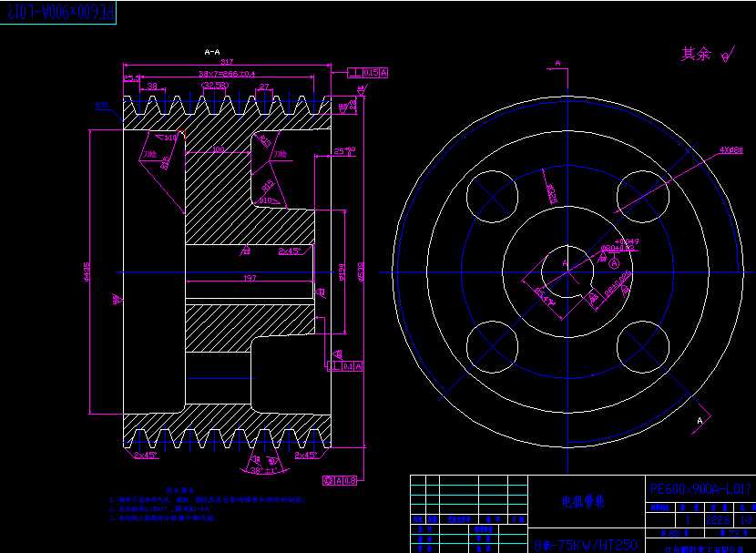Screen dimensions: 756x553
Task: Click the 2×45° bore chamfer note
Action: (290, 251)
